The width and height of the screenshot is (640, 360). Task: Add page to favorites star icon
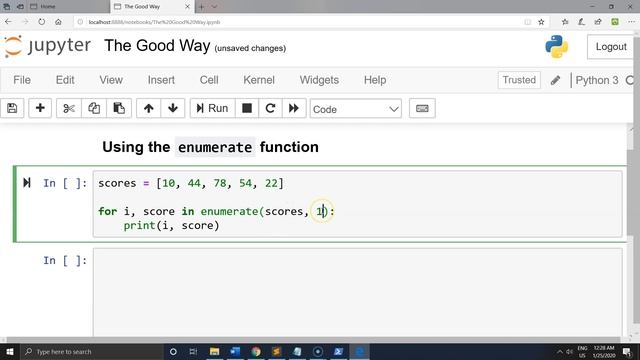541,22
